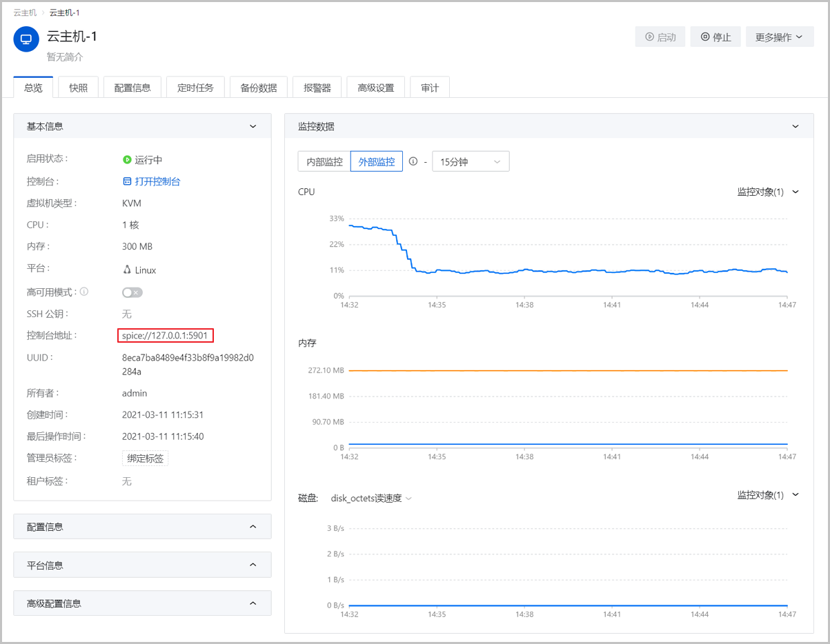The image size is (830, 644).
Task: Switch to the 快照 tab
Action: point(78,88)
